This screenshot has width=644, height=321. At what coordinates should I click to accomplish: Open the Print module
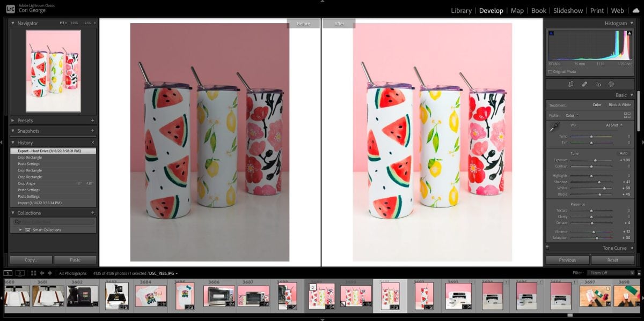[597, 10]
